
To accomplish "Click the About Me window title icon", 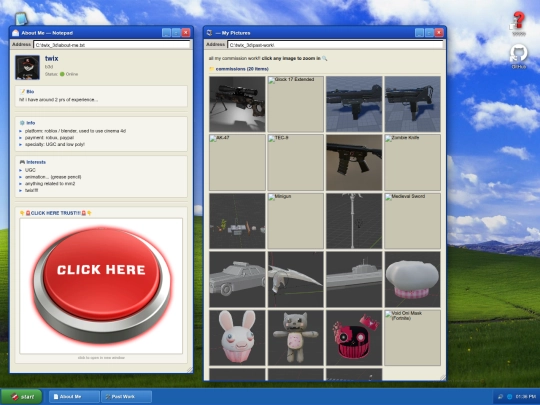I will (x=15, y=33).
